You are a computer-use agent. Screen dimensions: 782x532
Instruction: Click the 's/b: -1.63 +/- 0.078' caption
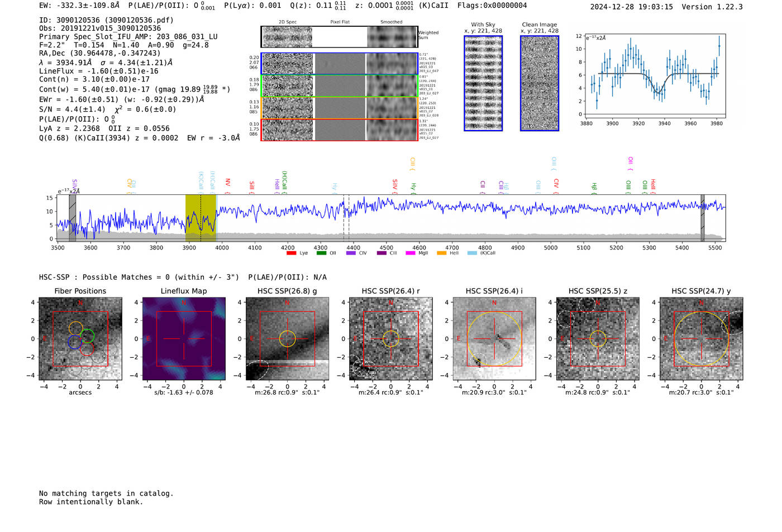click(184, 392)
